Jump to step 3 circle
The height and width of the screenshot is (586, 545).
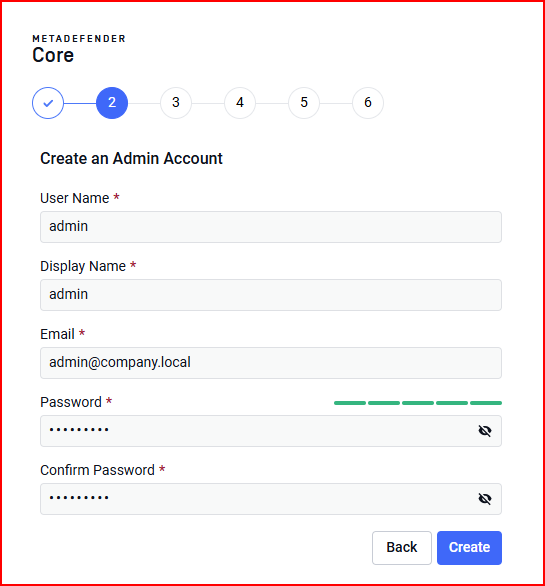click(x=176, y=103)
